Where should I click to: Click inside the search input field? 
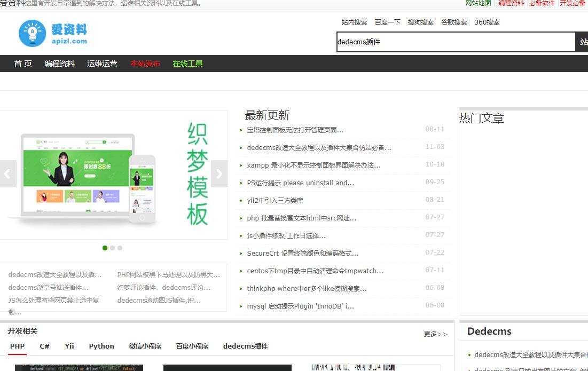(x=454, y=42)
